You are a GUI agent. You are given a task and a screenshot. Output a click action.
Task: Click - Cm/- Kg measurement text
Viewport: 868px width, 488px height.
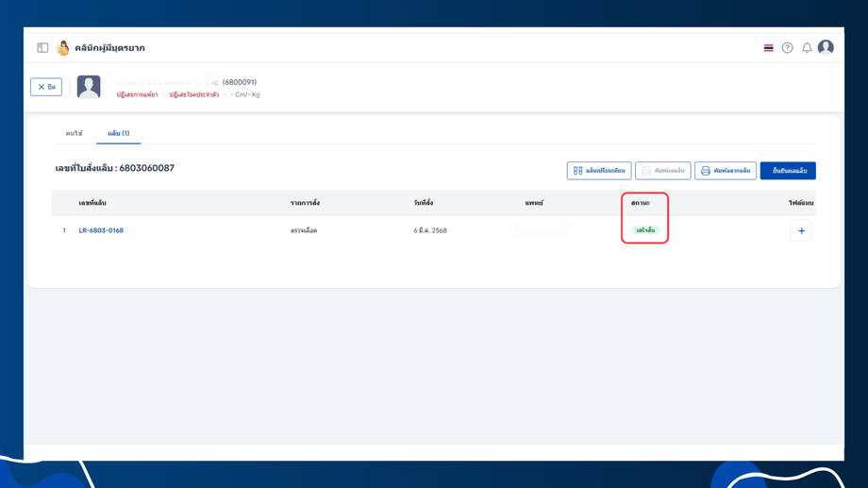245,94
